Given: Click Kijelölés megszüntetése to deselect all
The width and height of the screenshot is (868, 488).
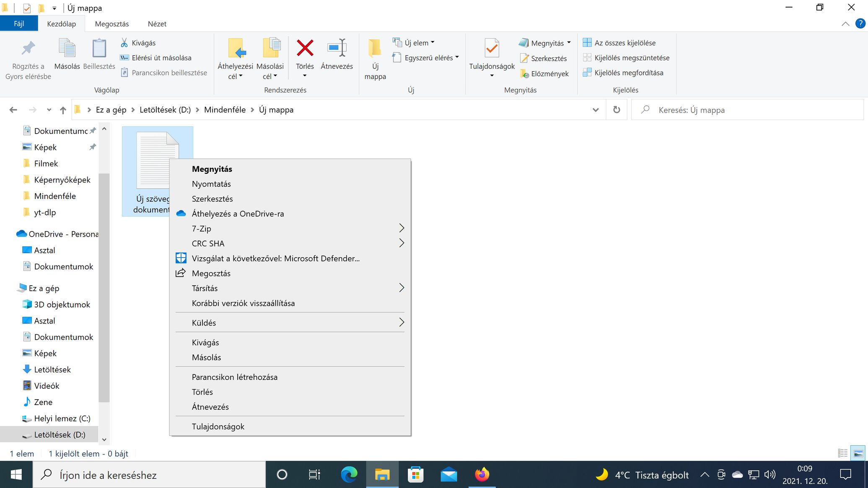Looking at the screenshot, I should (631, 58).
